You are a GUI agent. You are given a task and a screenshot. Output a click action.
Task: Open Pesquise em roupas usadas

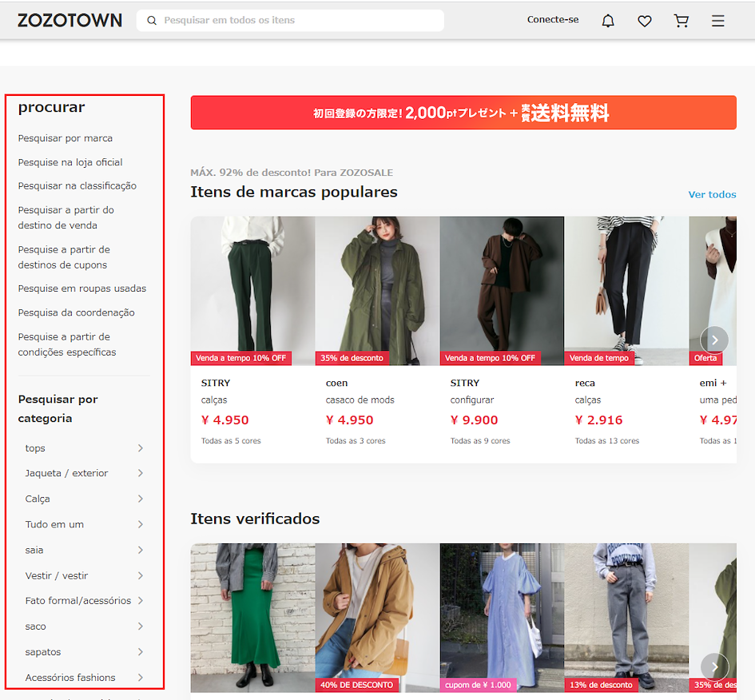[x=81, y=288]
